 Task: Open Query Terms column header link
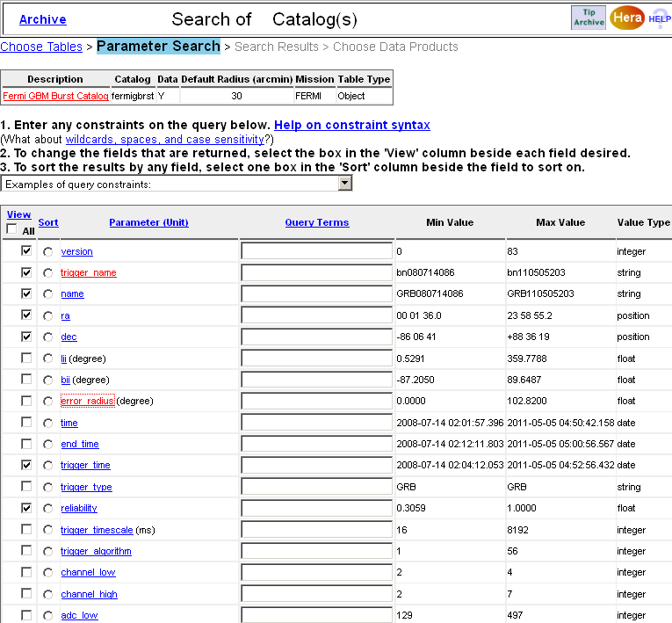tap(317, 222)
